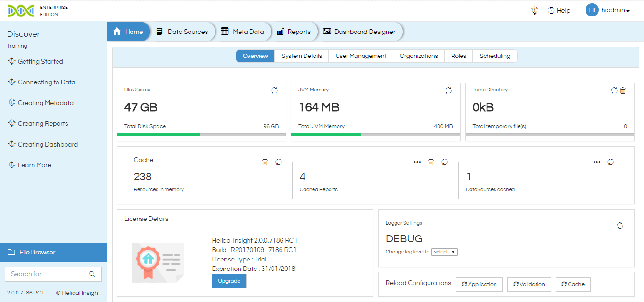Reload Validation configuration

coord(528,284)
